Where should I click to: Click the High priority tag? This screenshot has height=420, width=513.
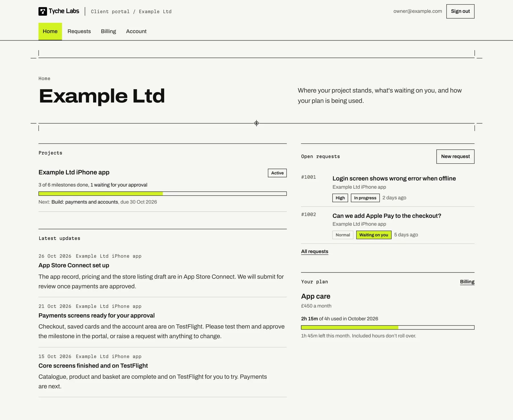pos(340,198)
